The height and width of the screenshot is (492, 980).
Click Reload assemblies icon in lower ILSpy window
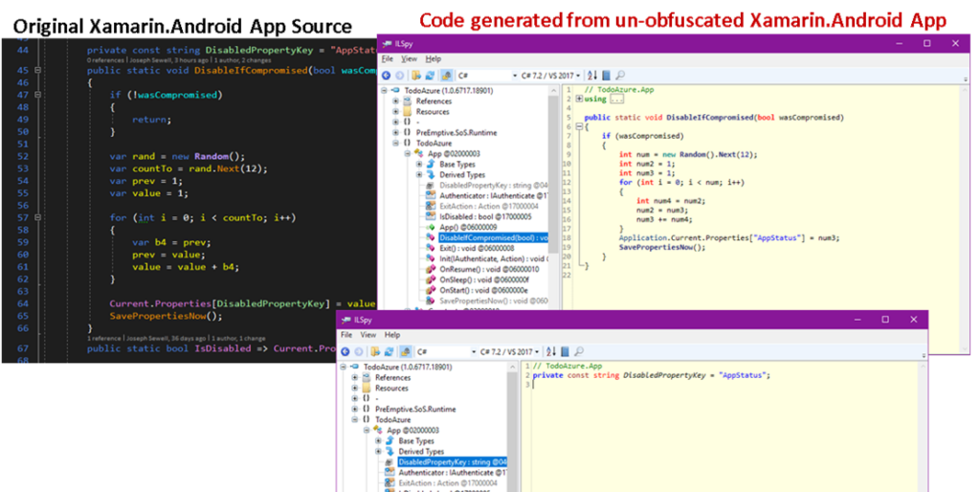pos(389,352)
